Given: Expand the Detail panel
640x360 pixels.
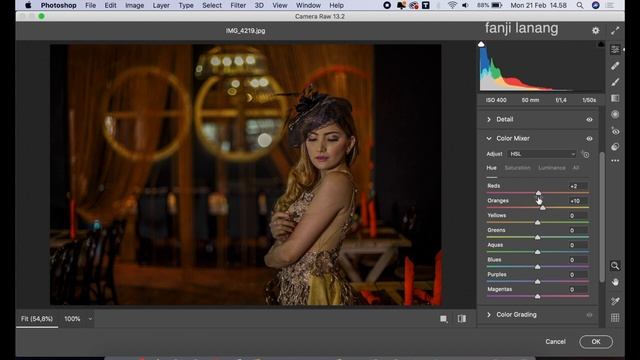Looking at the screenshot, I should coord(489,120).
